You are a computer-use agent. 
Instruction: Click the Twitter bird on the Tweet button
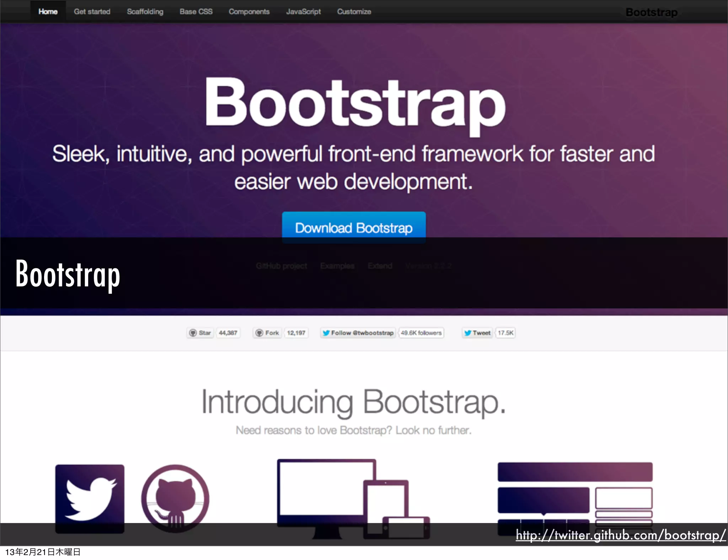pos(468,333)
